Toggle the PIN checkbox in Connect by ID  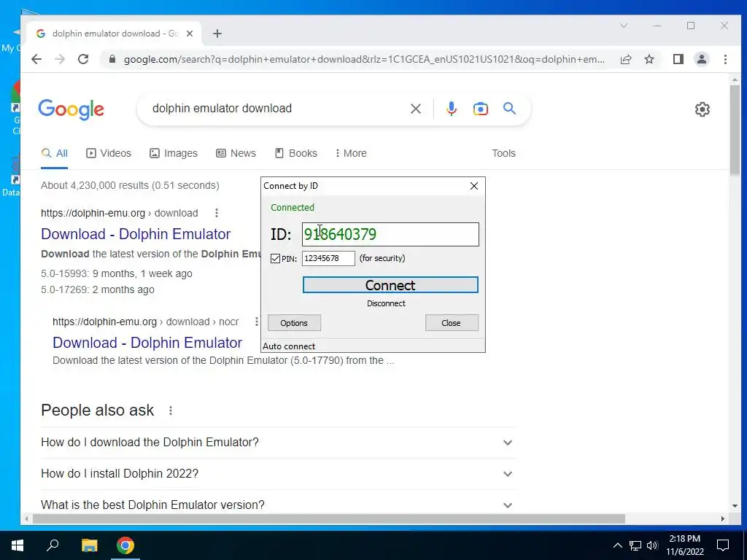275,259
